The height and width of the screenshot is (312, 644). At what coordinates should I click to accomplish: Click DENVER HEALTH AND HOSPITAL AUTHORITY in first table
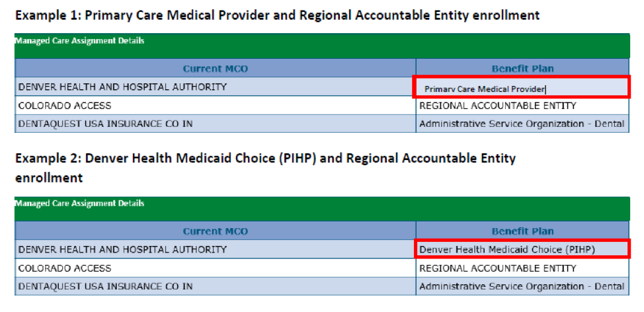click(122, 87)
